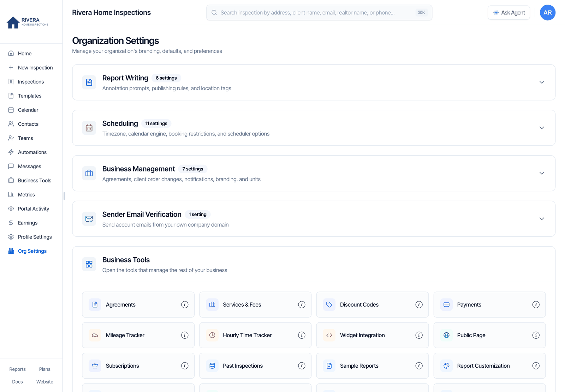Click the Metrics bar chart icon
Image resolution: width=565 pixels, height=392 pixels.
tap(11, 194)
